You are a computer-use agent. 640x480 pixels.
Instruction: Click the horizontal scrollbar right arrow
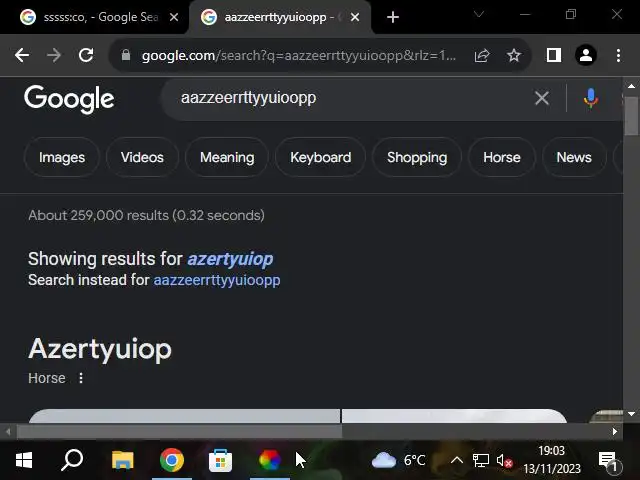(x=615, y=431)
